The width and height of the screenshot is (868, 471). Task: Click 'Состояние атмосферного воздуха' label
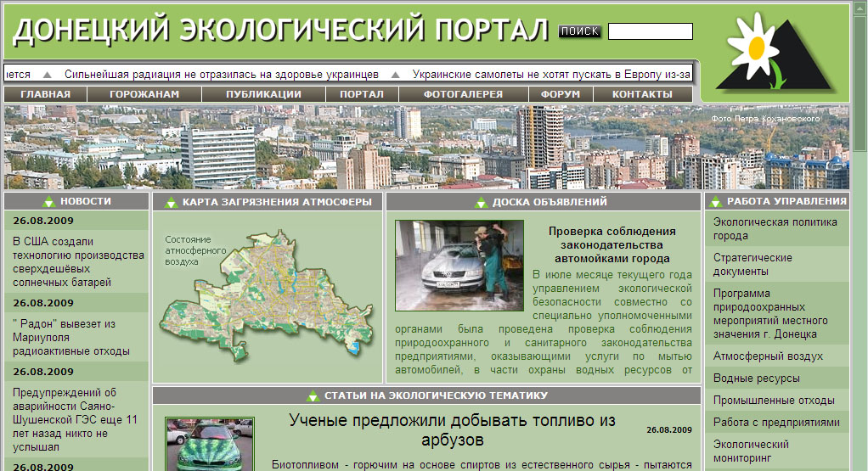(195, 250)
